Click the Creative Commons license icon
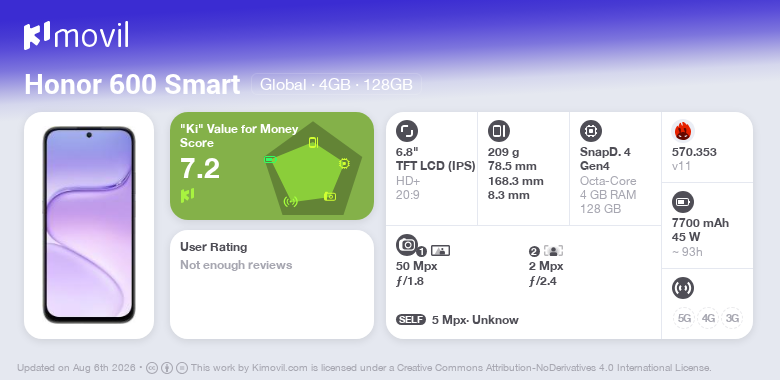Image resolution: width=780 pixels, height=380 pixels. (x=152, y=368)
